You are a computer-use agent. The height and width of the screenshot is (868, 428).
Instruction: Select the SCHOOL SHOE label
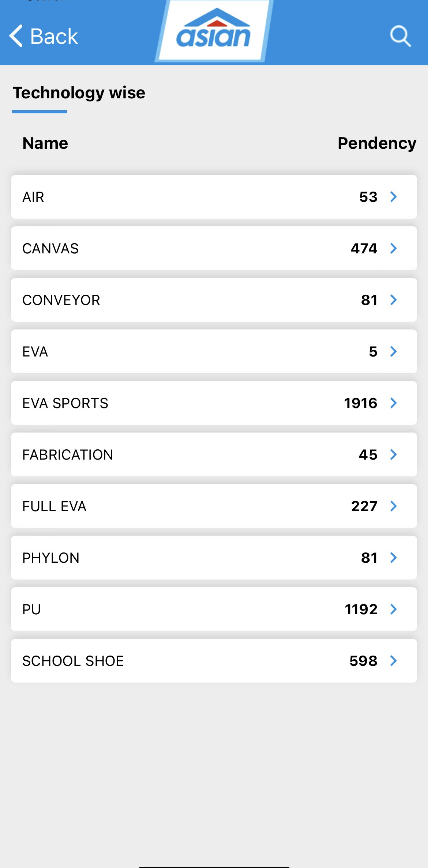pos(73,661)
